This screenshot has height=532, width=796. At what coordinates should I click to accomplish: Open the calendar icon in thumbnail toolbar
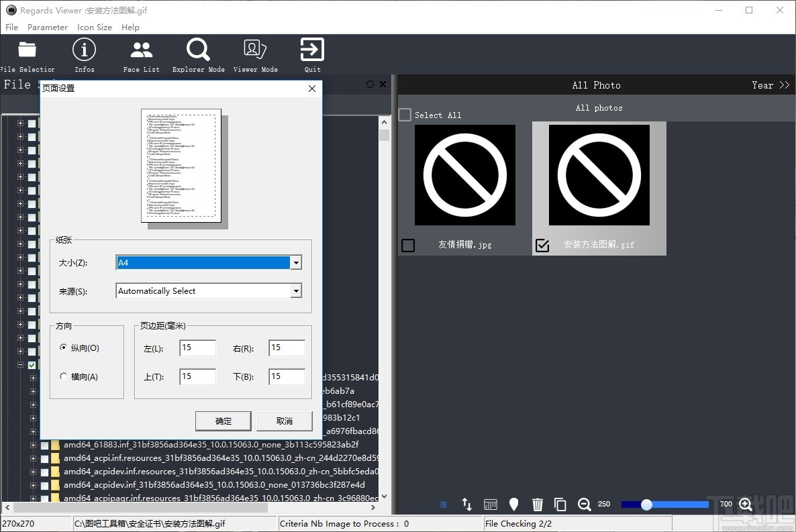[491, 504]
